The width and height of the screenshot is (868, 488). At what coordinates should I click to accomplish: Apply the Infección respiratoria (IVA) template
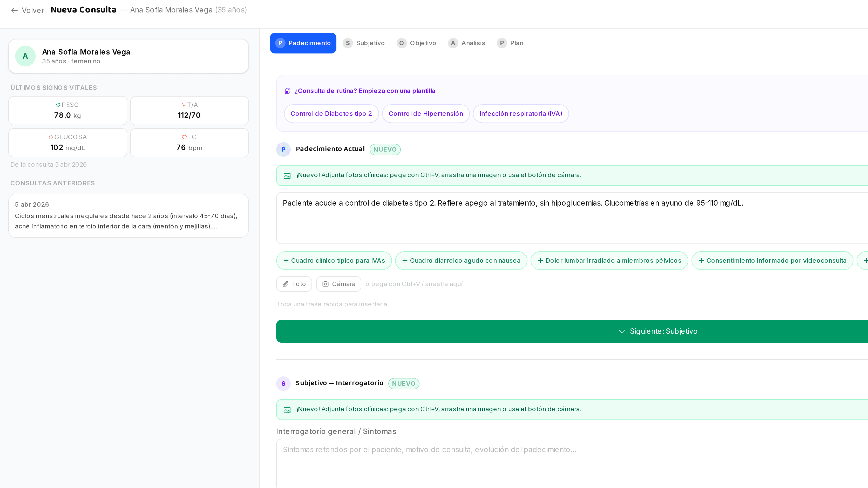click(521, 114)
